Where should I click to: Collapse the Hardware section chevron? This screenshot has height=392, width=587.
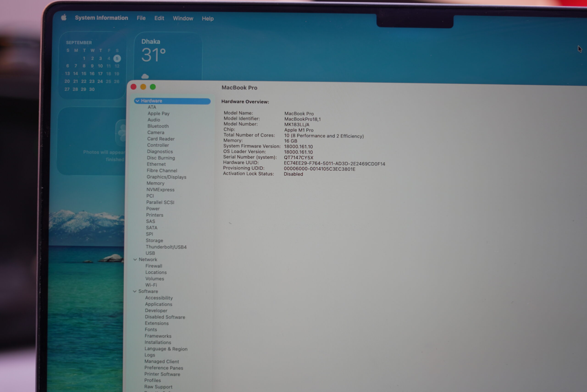pyautogui.click(x=137, y=101)
